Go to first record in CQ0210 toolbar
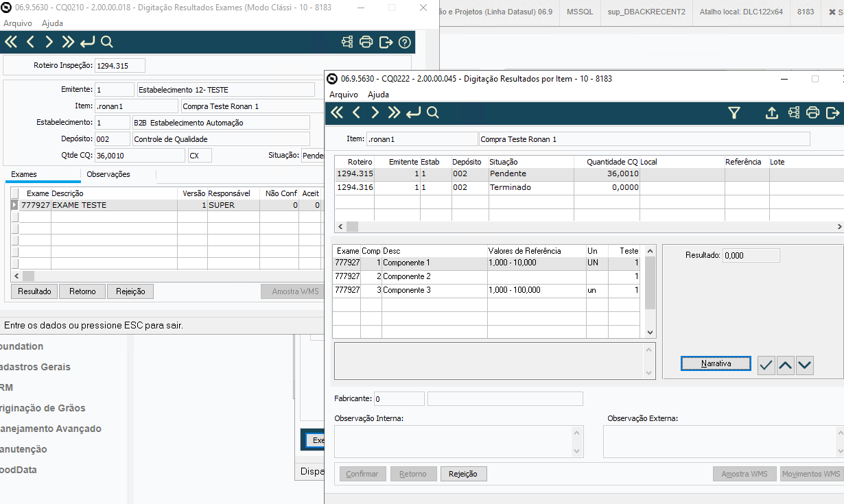The height and width of the screenshot is (504, 844). (11, 43)
